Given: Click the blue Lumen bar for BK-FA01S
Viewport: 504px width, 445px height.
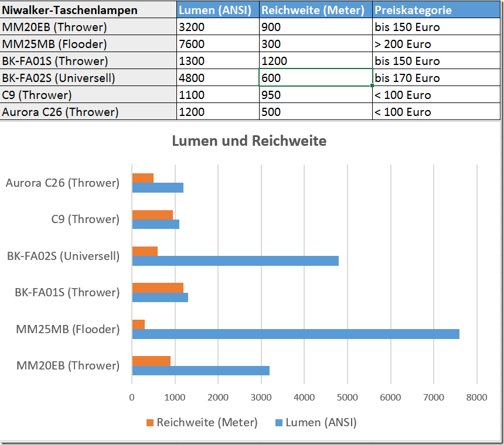Looking at the screenshot, I should 160,297.
